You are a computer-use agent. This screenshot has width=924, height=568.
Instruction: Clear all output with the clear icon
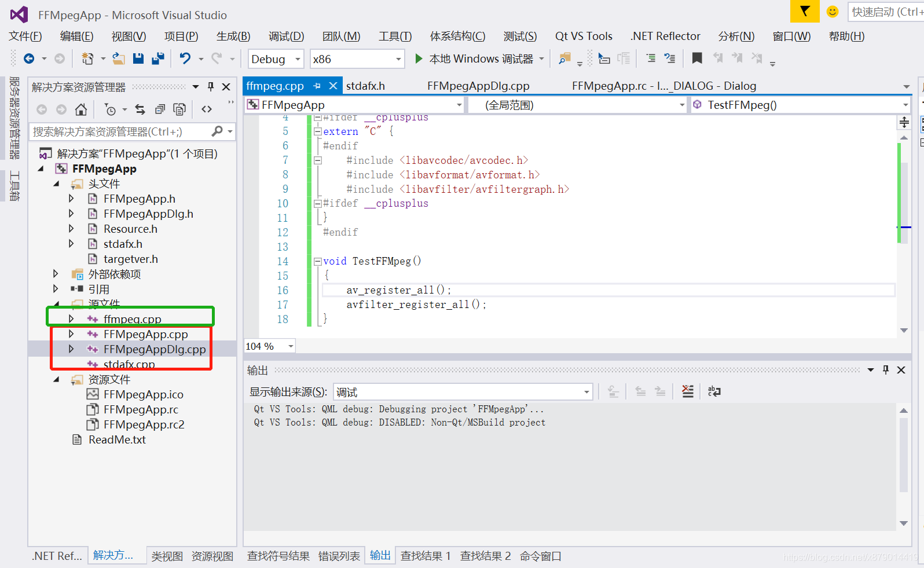pos(687,392)
